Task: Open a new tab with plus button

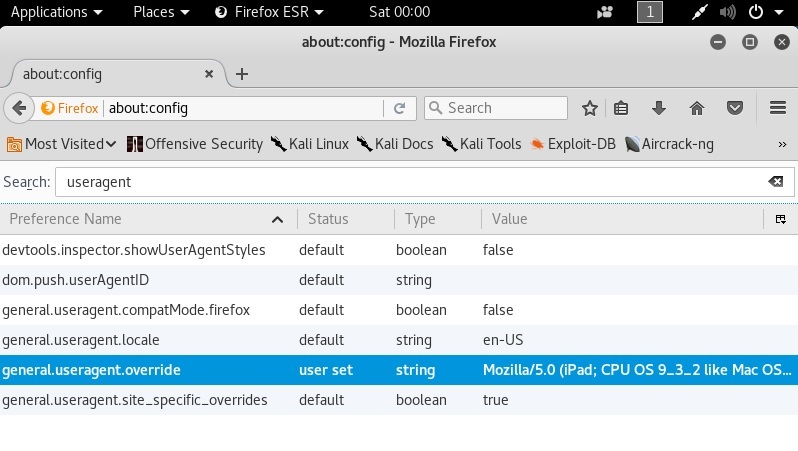Action: (242, 74)
